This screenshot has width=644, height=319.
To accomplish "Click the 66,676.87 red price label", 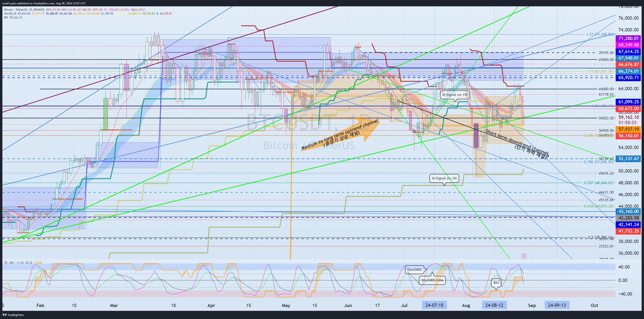I will [628, 65].
